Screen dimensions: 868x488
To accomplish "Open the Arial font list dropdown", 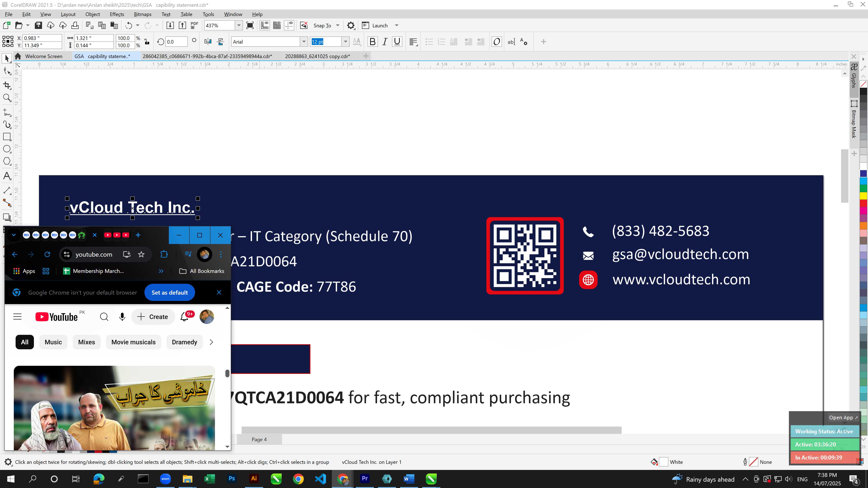I will tap(304, 42).
